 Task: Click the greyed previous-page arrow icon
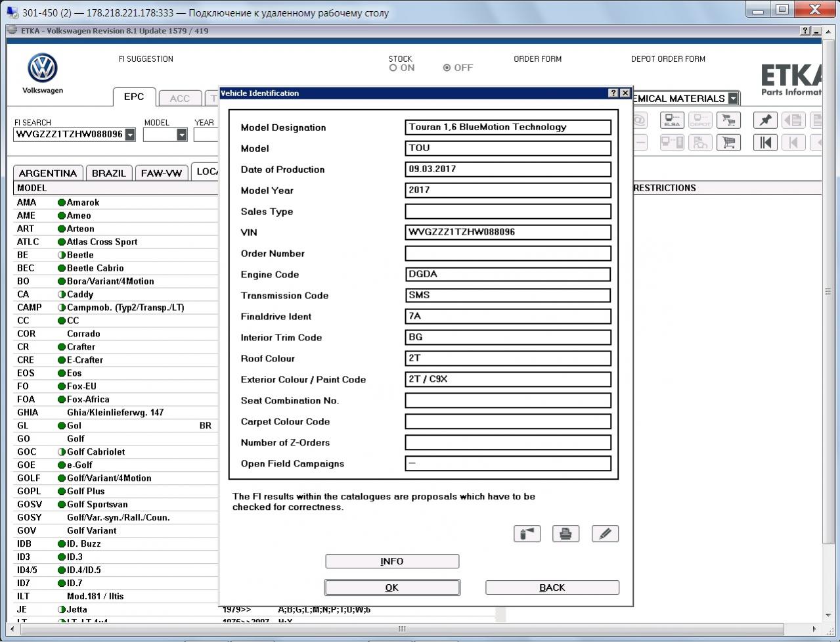[x=793, y=142]
